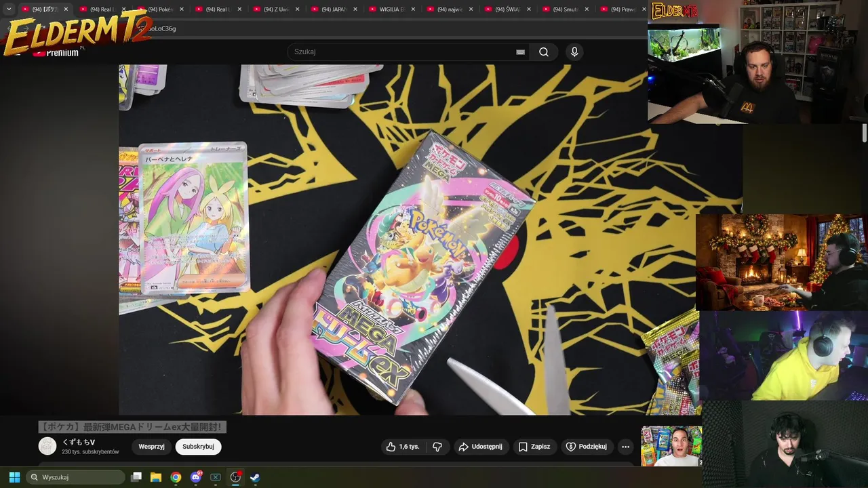868x488 pixels.
Task: Open the くずもちV channel name link
Action: (x=79, y=443)
